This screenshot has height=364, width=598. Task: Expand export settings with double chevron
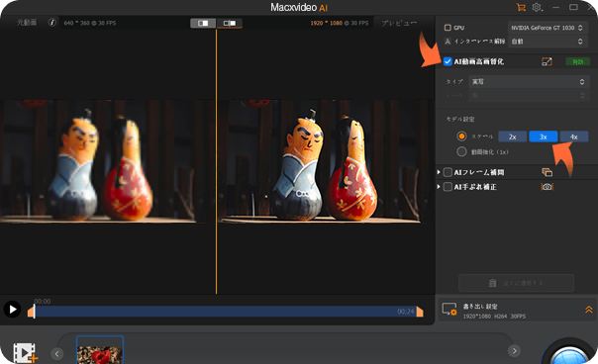click(589, 310)
